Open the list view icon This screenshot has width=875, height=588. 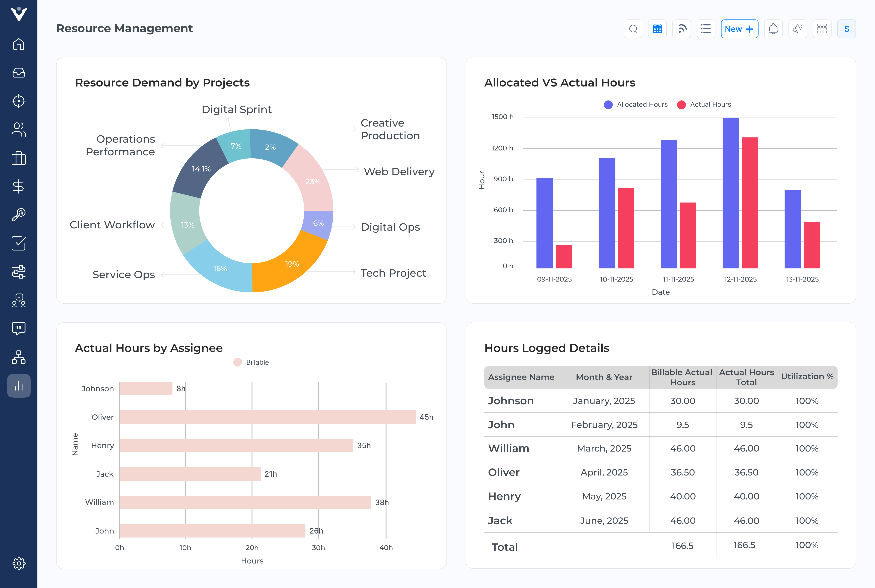click(x=706, y=29)
